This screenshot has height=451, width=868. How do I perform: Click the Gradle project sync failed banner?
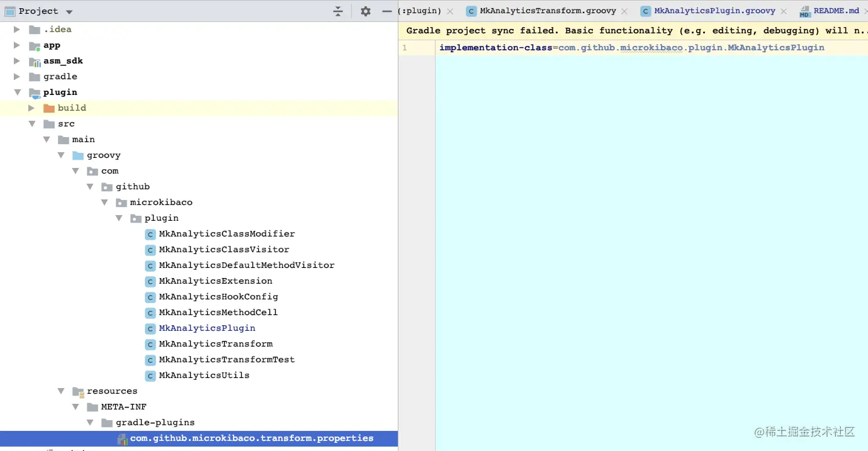coord(633,31)
